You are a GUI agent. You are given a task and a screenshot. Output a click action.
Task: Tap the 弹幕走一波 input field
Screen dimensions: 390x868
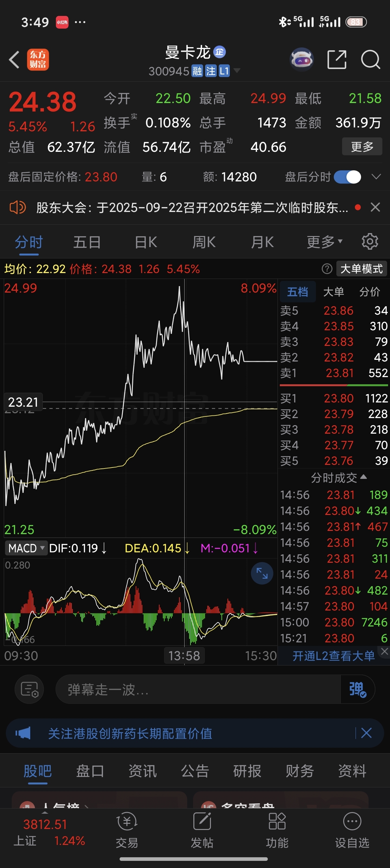coord(198,689)
